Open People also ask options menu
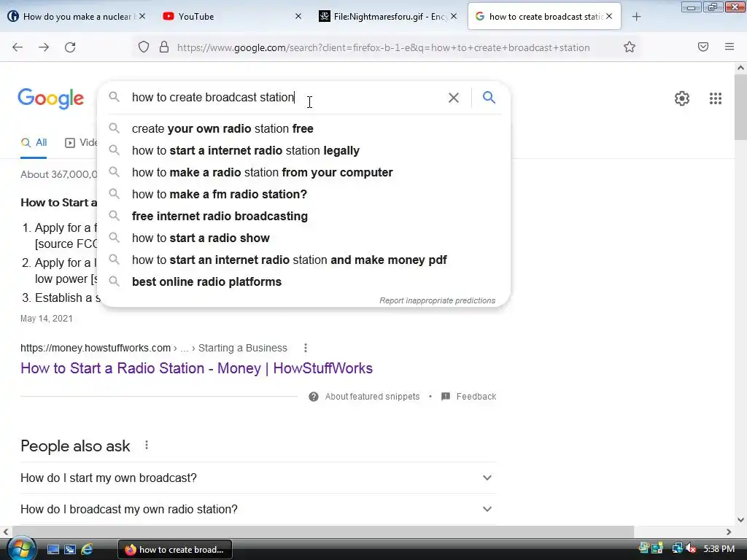This screenshot has width=747, height=560. point(146,446)
